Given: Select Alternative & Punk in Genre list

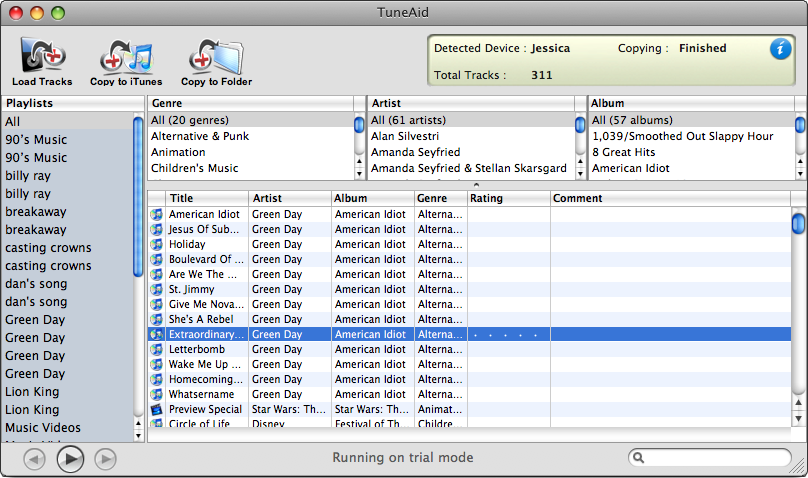Looking at the screenshot, I should [x=199, y=136].
